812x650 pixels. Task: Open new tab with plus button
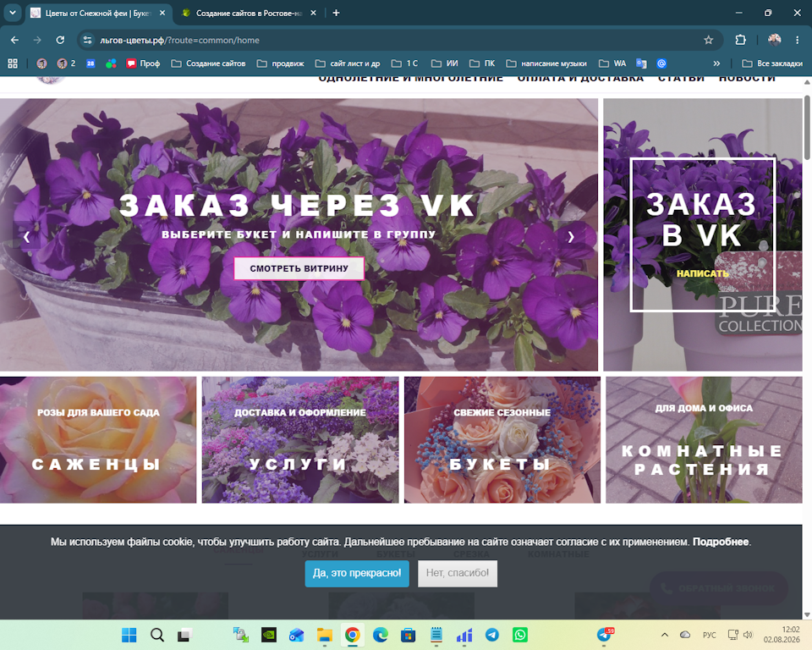click(x=336, y=13)
